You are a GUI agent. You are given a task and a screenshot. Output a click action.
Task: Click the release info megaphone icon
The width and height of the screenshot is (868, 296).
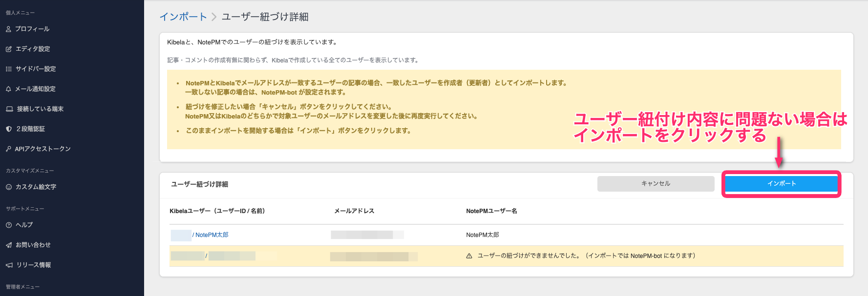click(9, 265)
